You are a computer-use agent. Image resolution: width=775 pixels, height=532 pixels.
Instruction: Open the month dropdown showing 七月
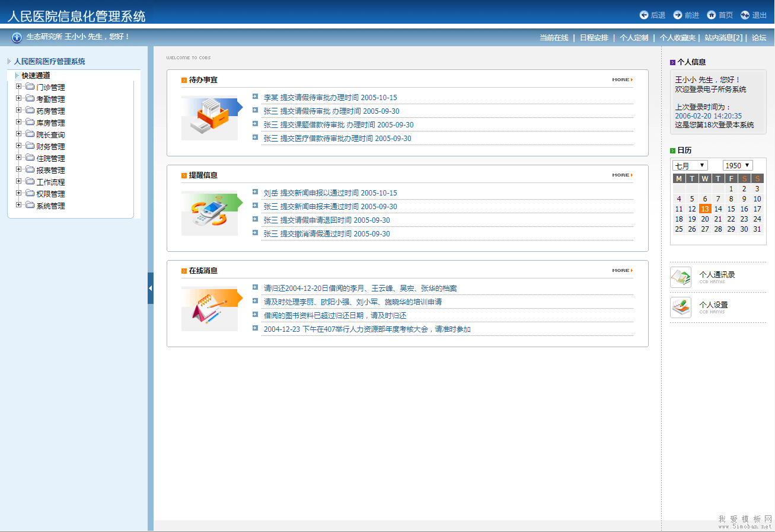pyautogui.click(x=690, y=165)
